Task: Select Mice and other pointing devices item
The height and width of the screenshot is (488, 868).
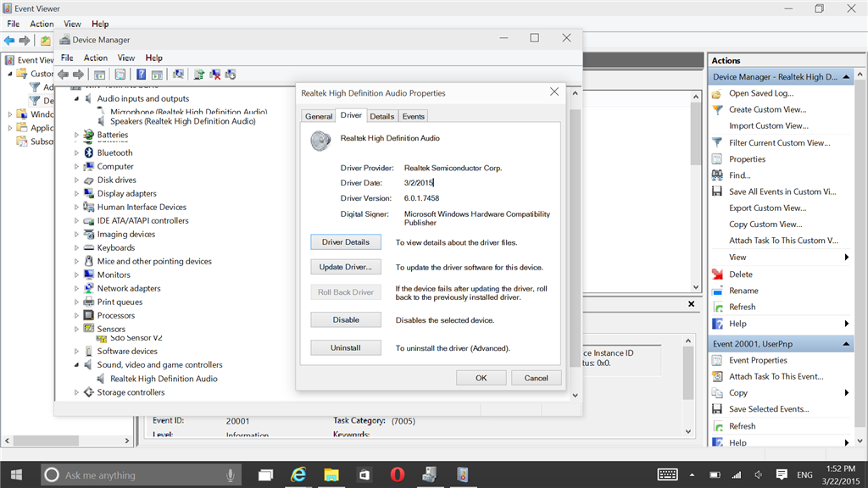Action: [154, 261]
